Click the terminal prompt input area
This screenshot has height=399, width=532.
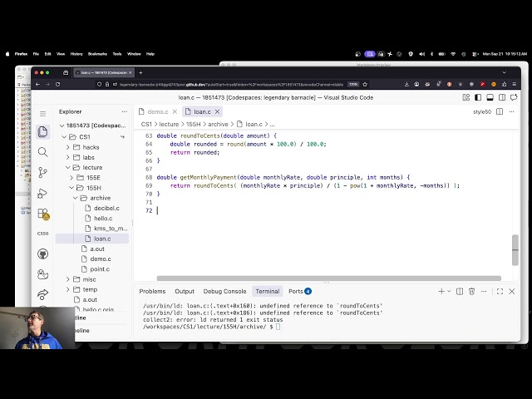pos(278,327)
